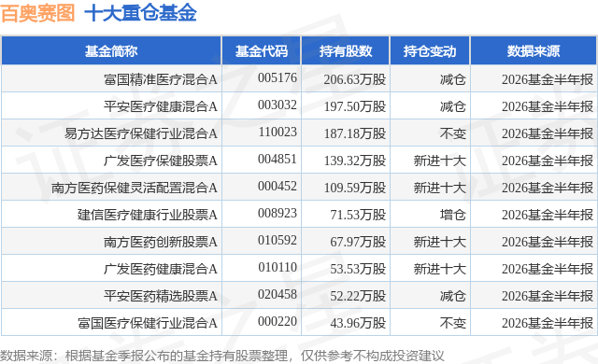
Task: Click fund code 008923
Action: tap(278, 213)
